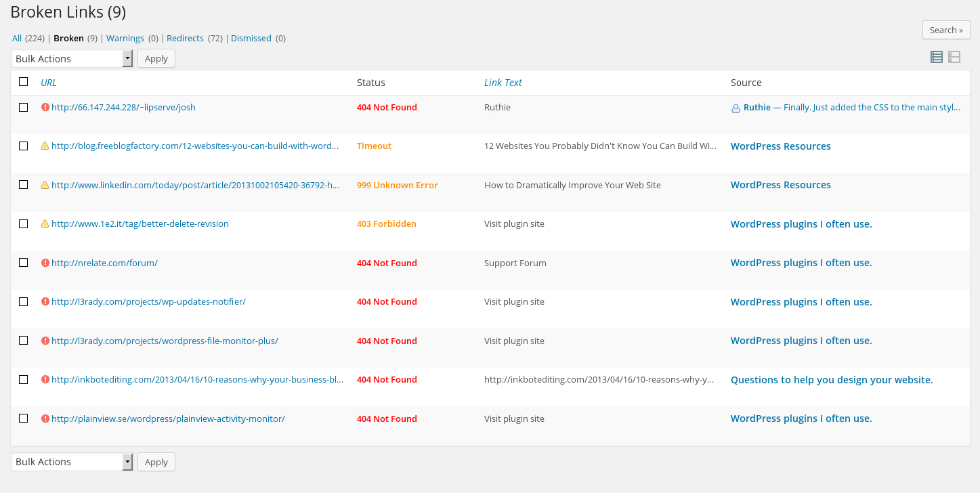980x493 pixels.
Task: Switch to the compact list view icon
Action: tap(937, 58)
